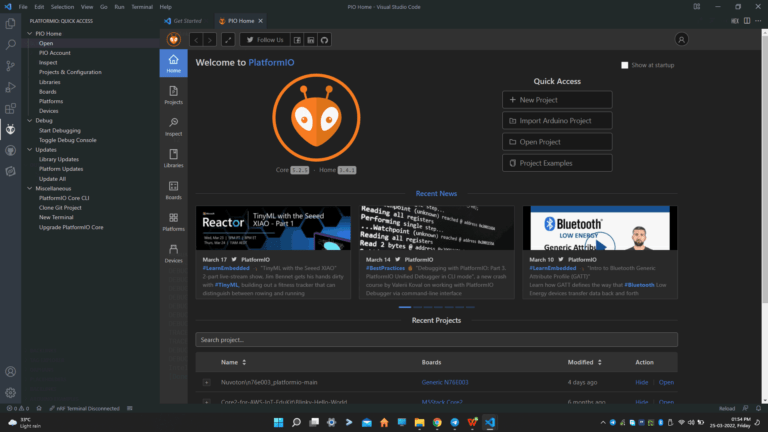Click the PIO account profile icon
The image size is (768, 432).
[x=681, y=40]
